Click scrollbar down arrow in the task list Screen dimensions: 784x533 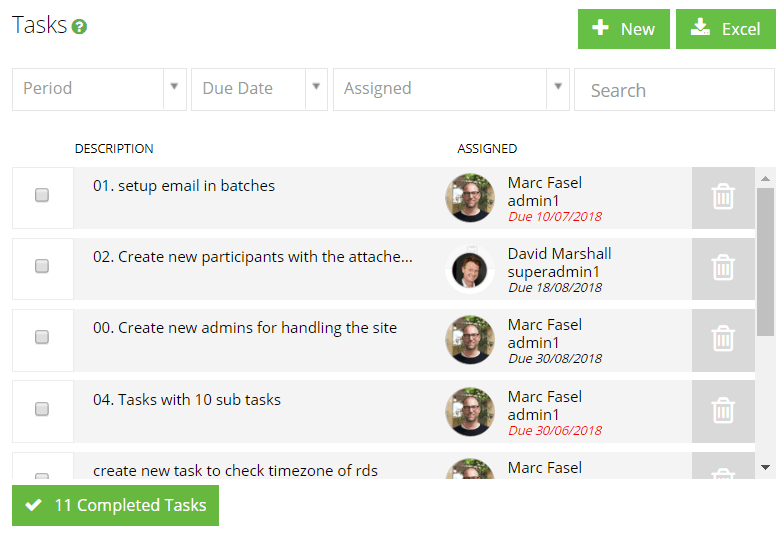tap(765, 468)
